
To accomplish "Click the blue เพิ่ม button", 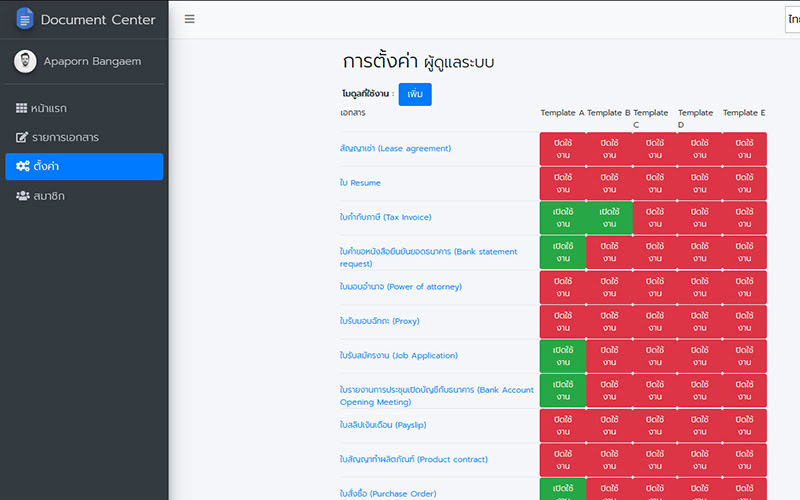I will [415, 94].
